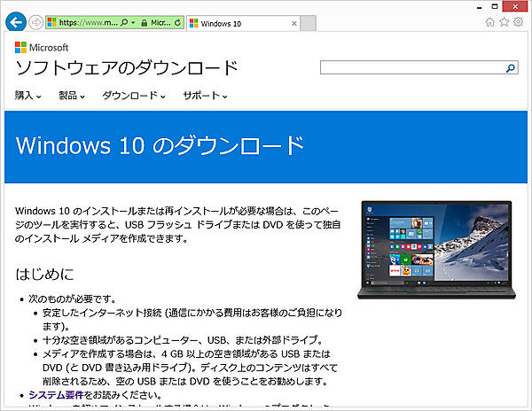Click the address bar site favicon
532x411 pixels.
(52, 22)
